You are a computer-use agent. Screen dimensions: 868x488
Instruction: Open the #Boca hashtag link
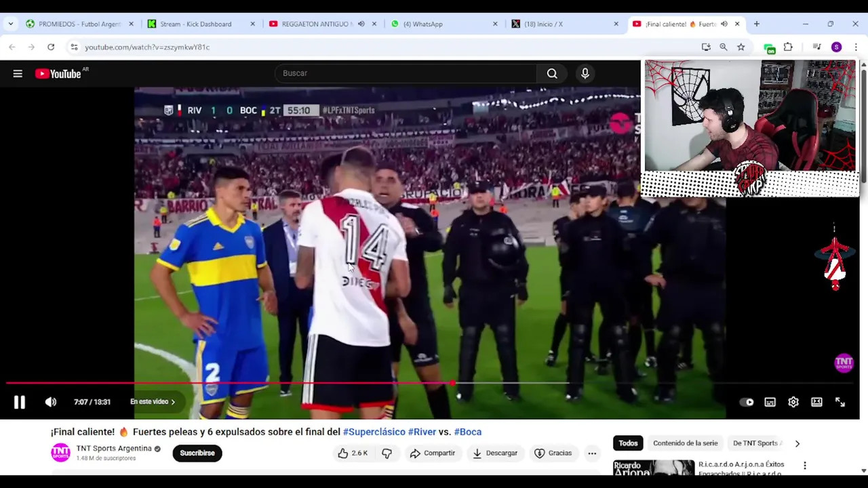(x=467, y=432)
